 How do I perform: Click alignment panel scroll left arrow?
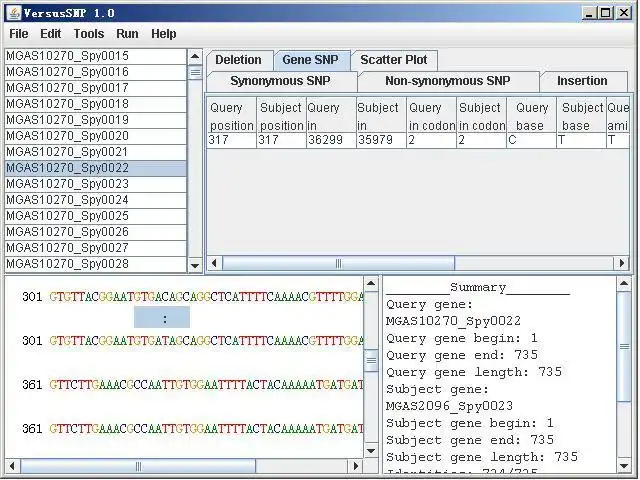point(12,466)
